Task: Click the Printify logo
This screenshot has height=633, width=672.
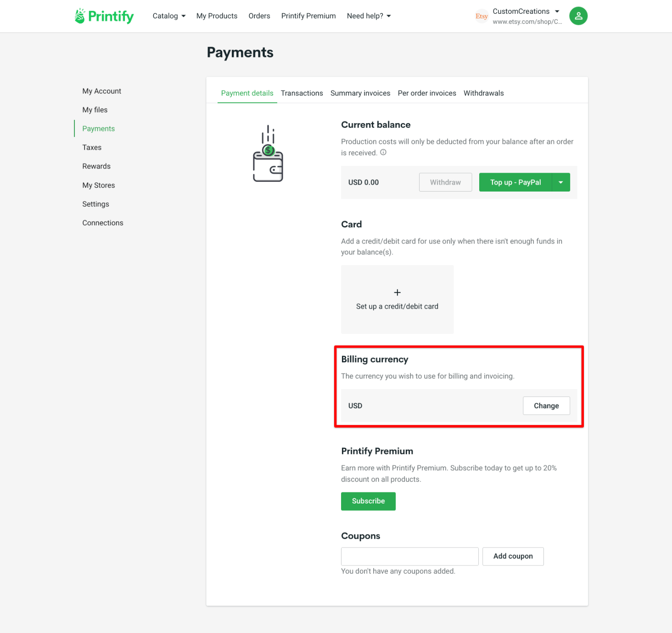Action: click(103, 16)
